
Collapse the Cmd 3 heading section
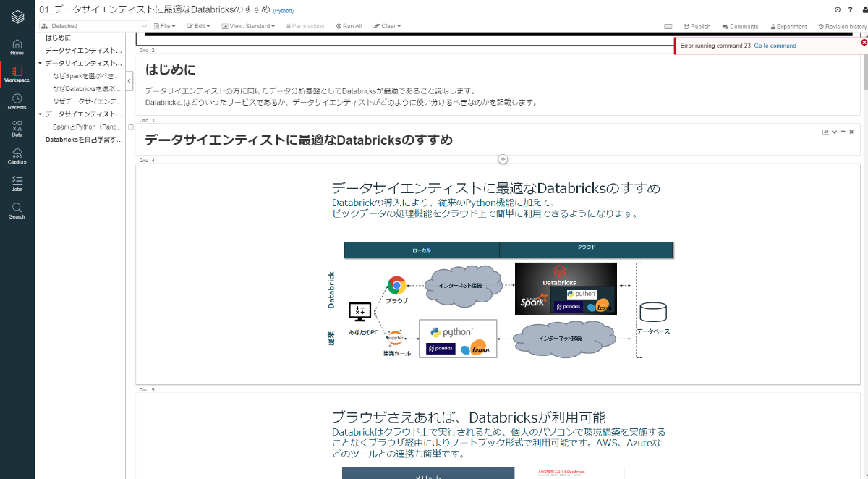tap(130, 127)
